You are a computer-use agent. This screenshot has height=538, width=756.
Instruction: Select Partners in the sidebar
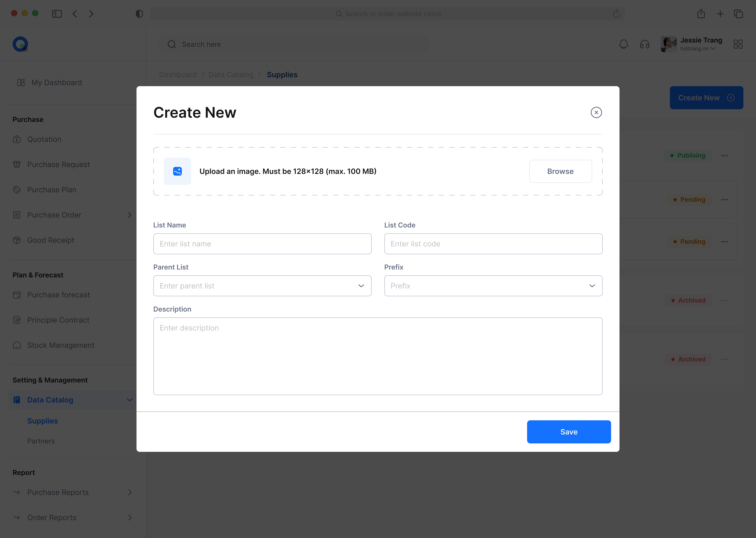click(x=41, y=441)
